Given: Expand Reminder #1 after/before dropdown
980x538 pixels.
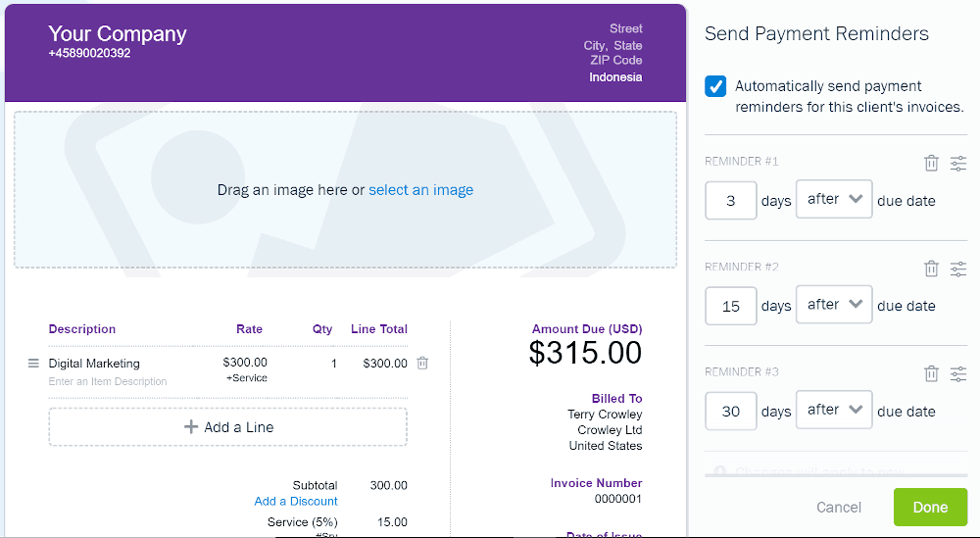Looking at the screenshot, I should point(834,199).
